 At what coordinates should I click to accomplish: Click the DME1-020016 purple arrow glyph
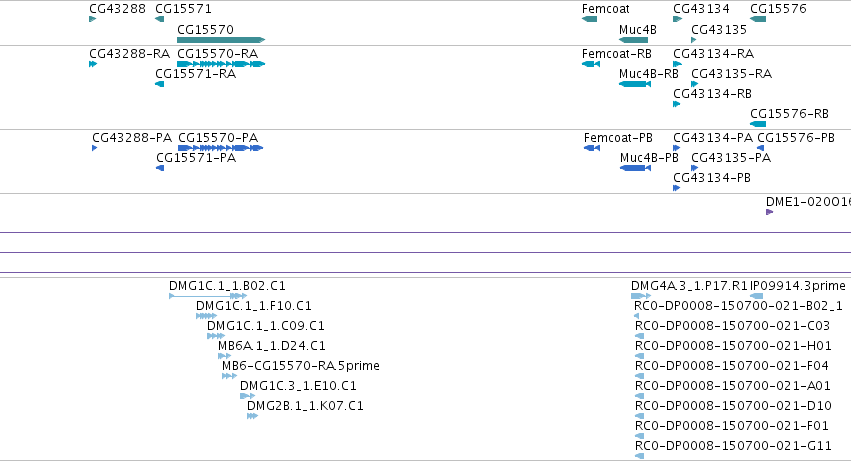click(770, 212)
